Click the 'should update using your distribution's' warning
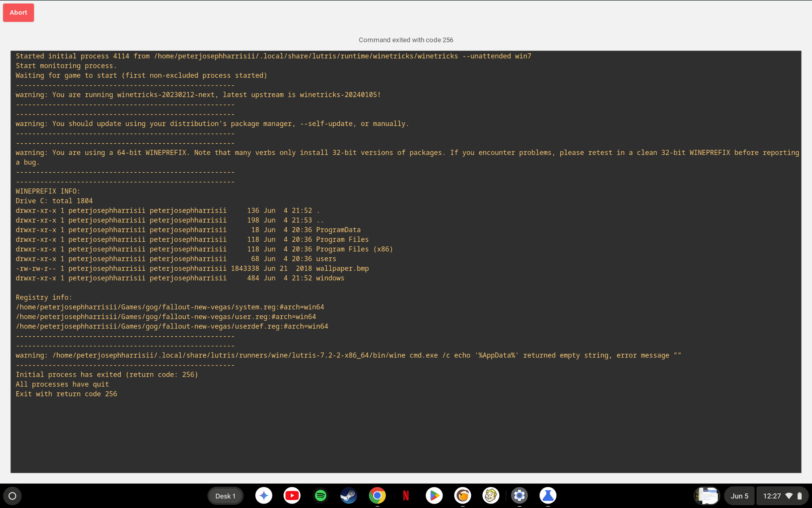The width and height of the screenshot is (812, 508). (x=212, y=124)
